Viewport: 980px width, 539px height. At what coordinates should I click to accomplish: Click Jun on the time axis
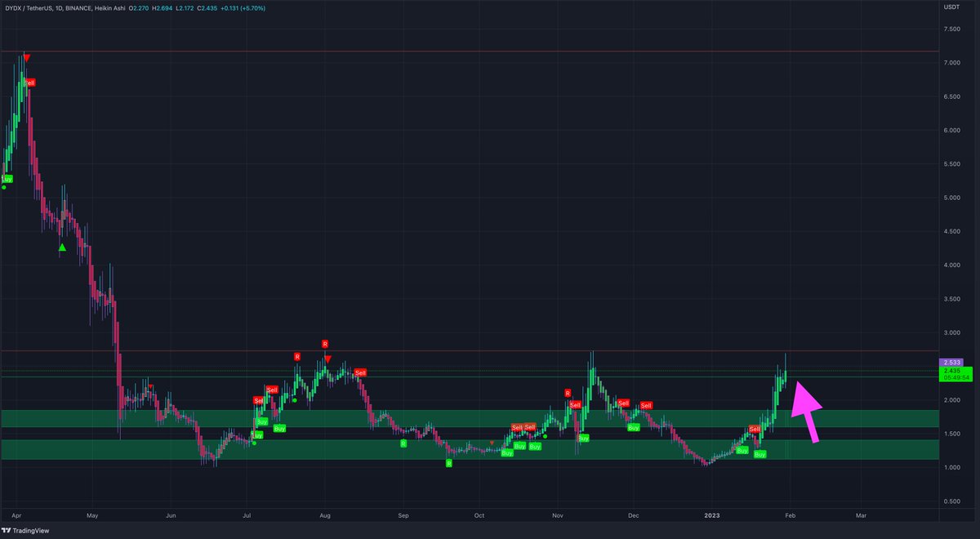[x=170, y=516]
